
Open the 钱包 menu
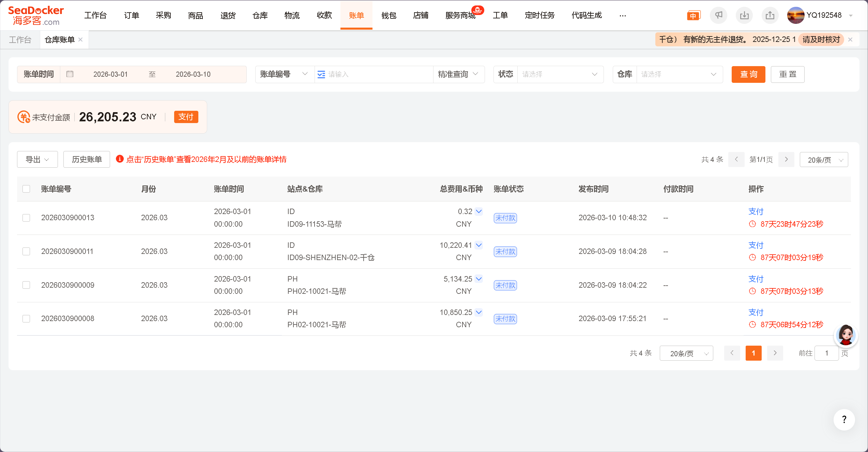389,15
